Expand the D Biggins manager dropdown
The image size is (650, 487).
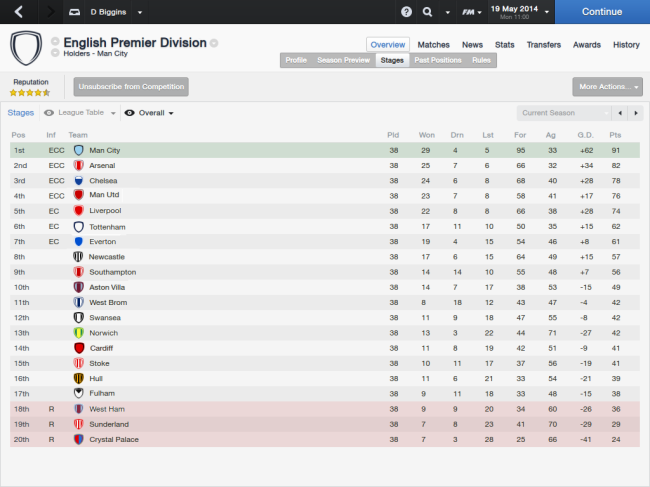coord(140,13)
